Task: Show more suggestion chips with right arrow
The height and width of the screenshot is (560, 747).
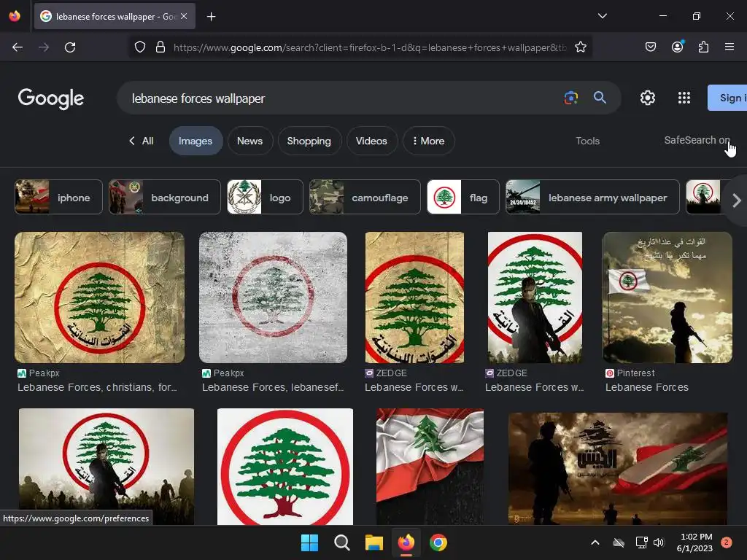Action: (x=737, y=200)
